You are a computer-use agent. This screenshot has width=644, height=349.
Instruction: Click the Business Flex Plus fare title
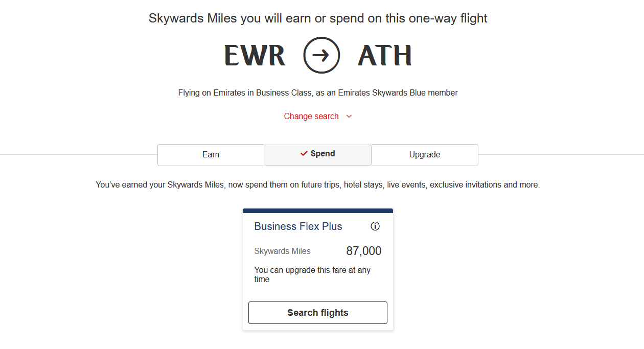tap(298, 226)
